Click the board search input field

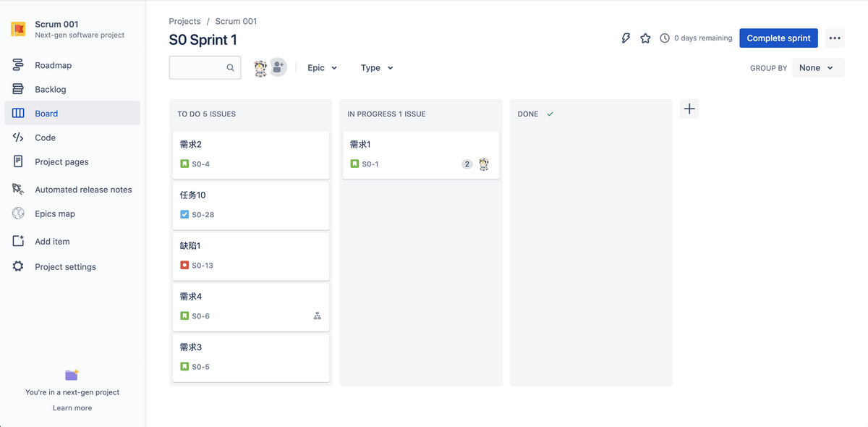(x=197, y=68)
